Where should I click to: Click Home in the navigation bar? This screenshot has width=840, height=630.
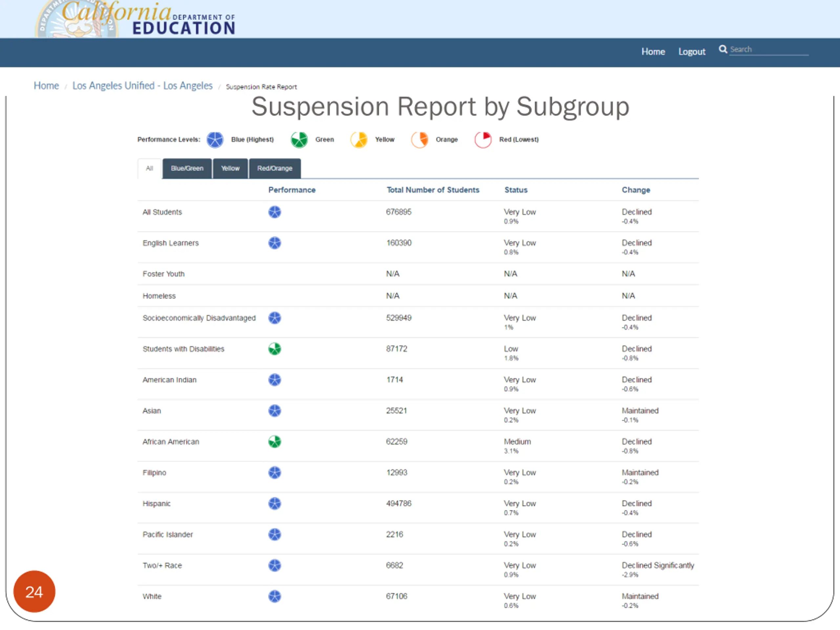653,52
